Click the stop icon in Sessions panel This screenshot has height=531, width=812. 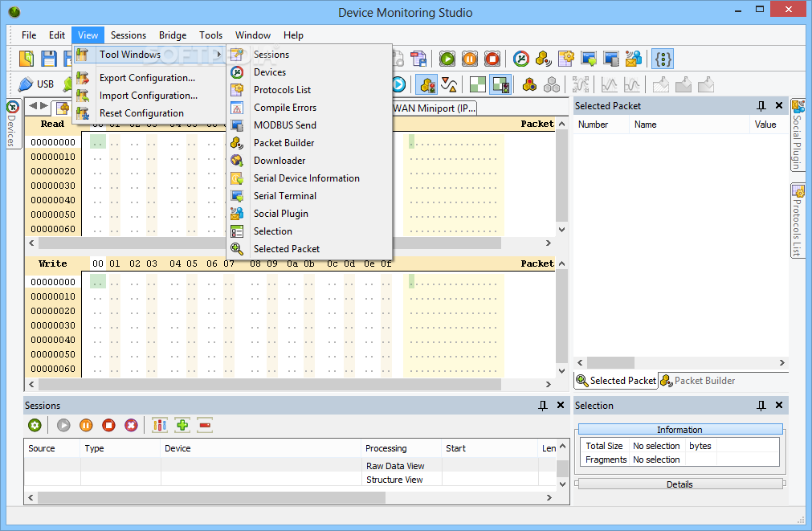coord(108,425)
